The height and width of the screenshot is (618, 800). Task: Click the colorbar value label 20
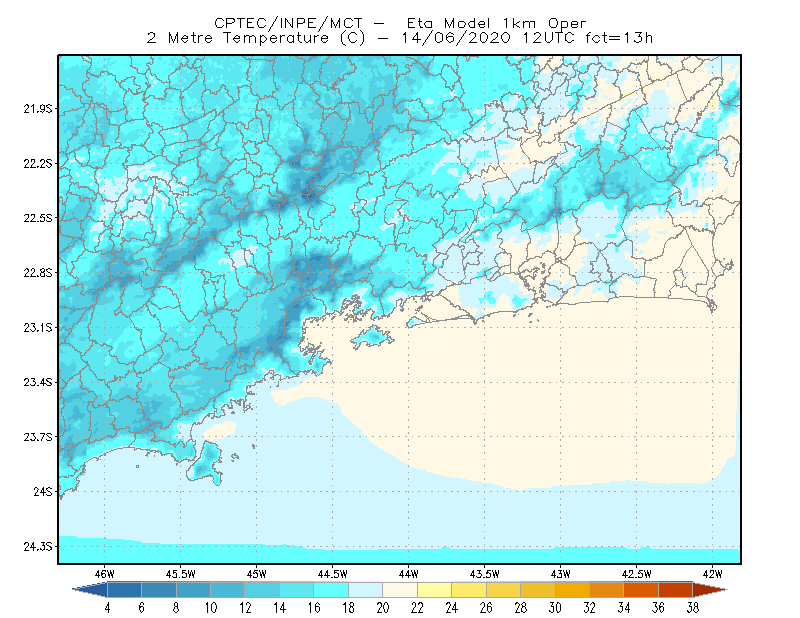click(383, 608)
